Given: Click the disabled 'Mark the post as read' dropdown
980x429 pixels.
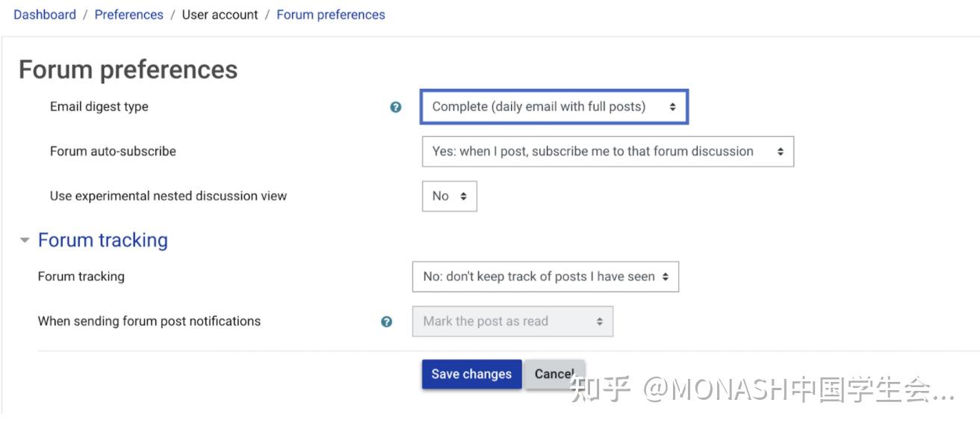Looking at the screenshot, I should point(512,321).
